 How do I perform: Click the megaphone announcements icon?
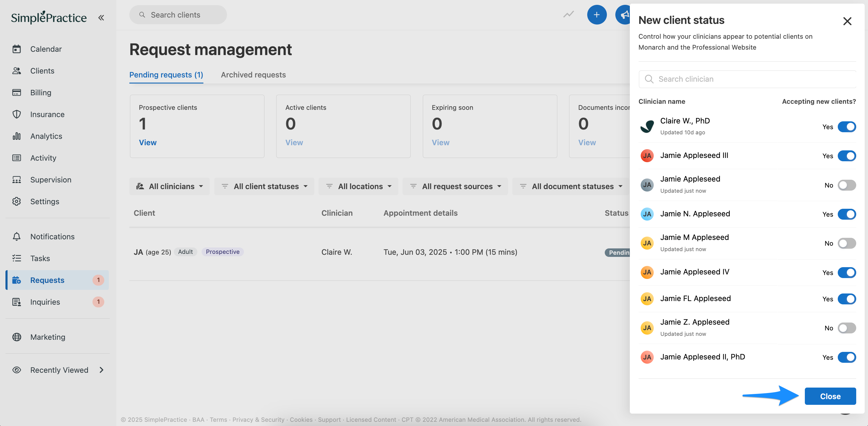tap(623, 15)
